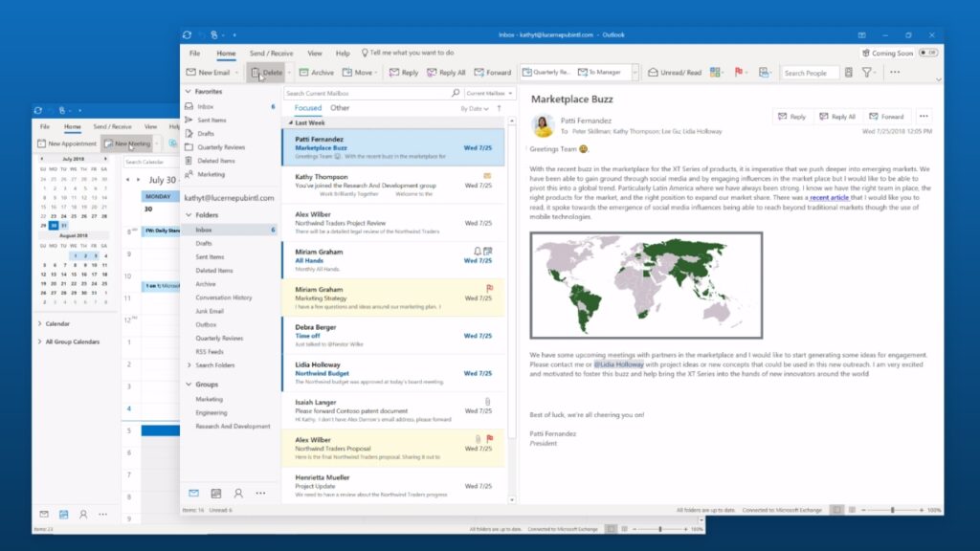
Task: Click the ribbon overflow three-dots button
Action: 895,73
